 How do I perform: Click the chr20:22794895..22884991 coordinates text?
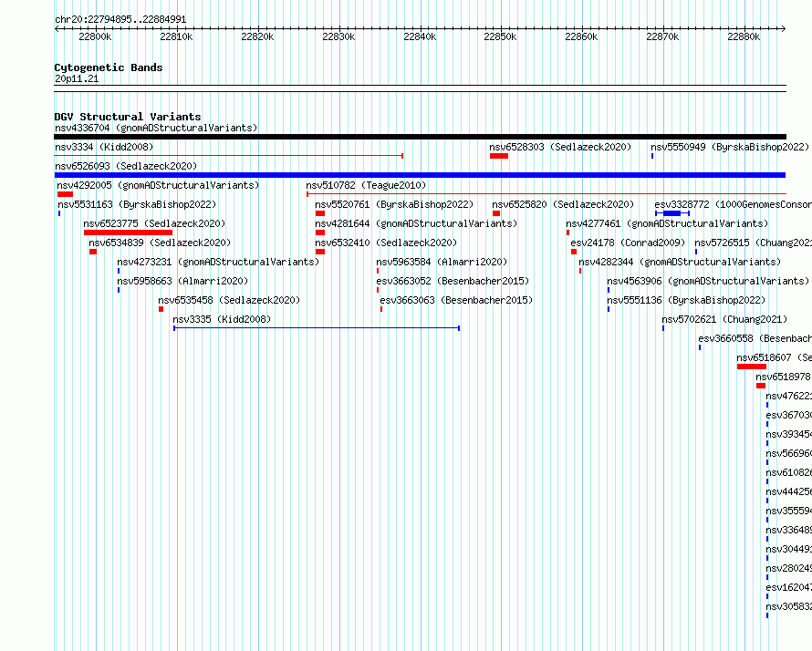[120, 19]
